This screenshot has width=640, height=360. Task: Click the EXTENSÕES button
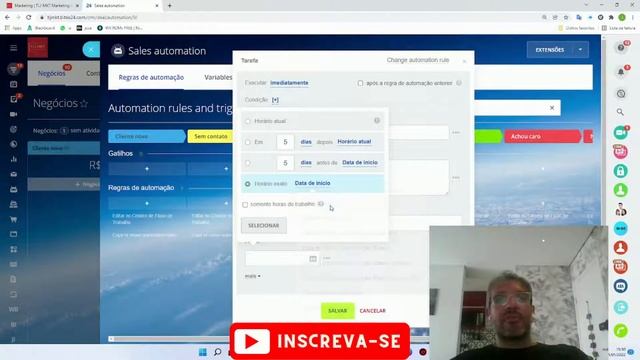click(550, 50)
